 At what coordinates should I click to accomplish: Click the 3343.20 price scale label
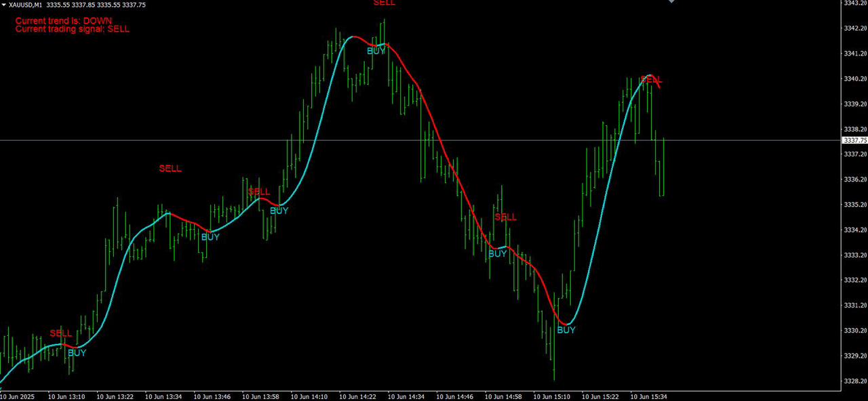point(854,3)
